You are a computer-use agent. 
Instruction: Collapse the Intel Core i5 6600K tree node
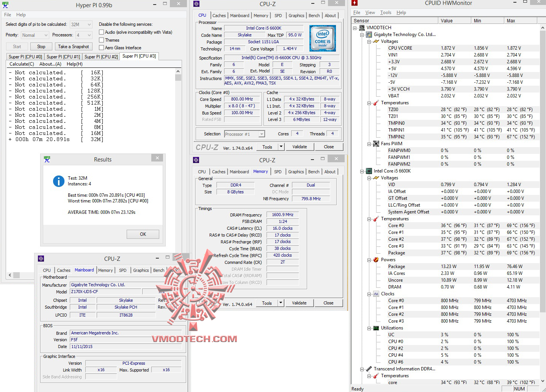pyautogui.click(x=362, y=171)
